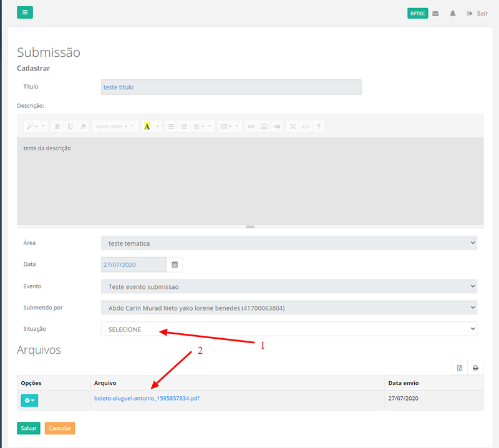Open gear options dropdown in file row
Viewport: 499px width, 448px height.
tap(29, 400)
